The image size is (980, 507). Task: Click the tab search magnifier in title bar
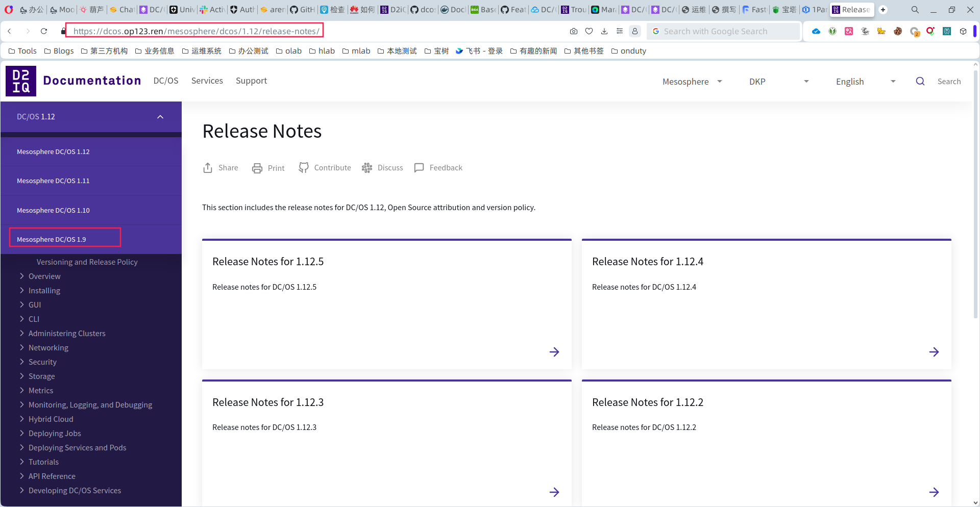coord(915,10)
